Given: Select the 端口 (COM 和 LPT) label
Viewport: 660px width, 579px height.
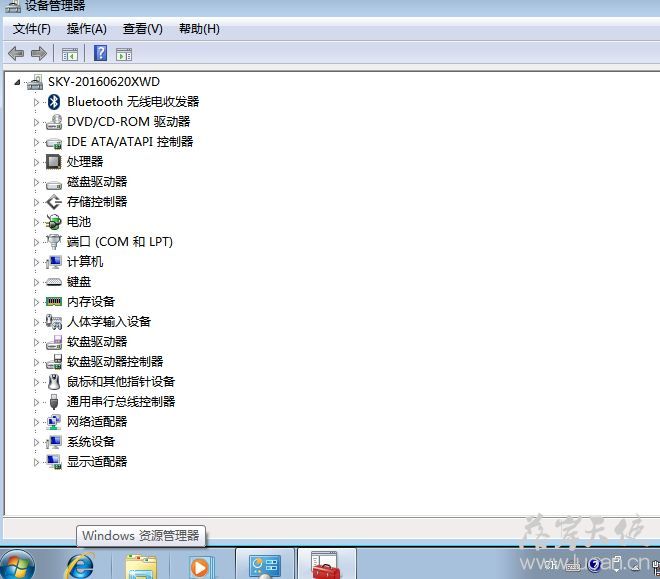Looking at the screenshot, I should (120, 242).
